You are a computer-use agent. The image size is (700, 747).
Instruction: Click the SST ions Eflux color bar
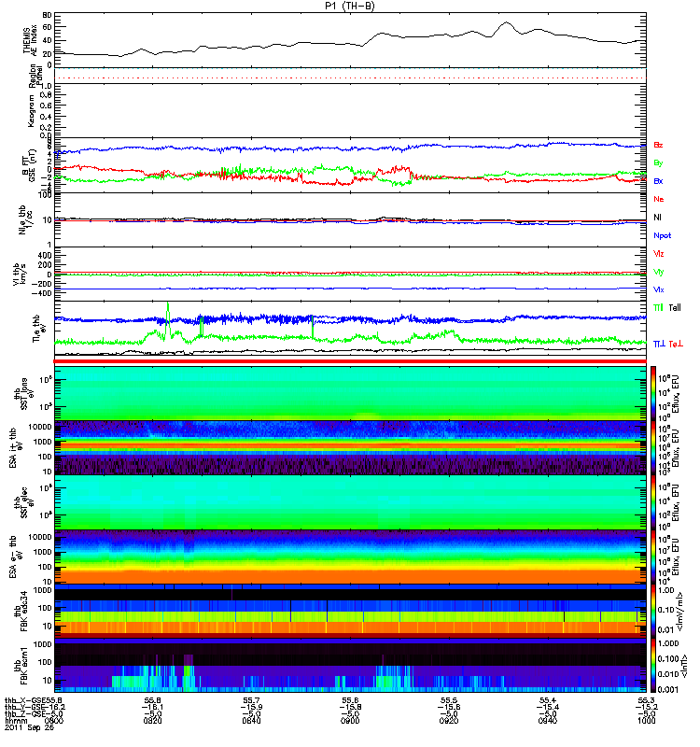[653, 393]
